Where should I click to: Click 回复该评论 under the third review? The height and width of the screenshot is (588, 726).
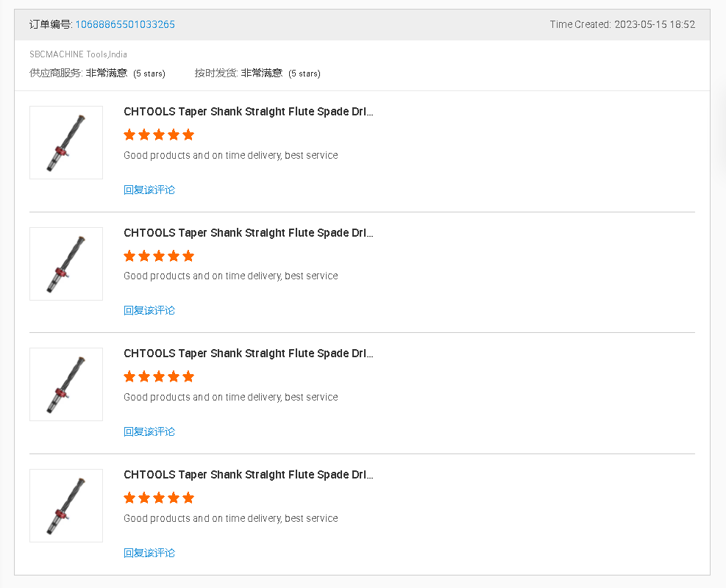(149, 431)
